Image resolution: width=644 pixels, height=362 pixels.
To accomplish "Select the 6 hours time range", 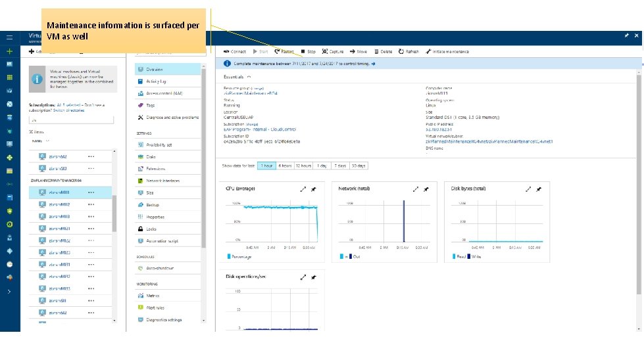I will pos(285,166).
